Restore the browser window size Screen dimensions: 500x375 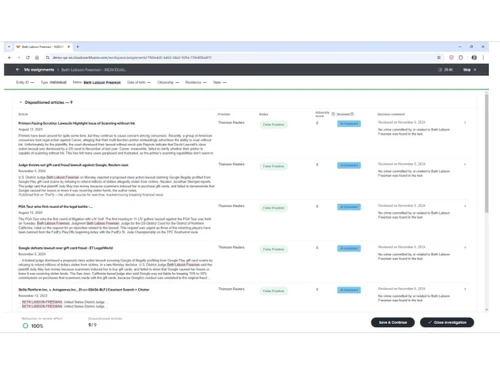pyautogui.click(x=471, y=47)
